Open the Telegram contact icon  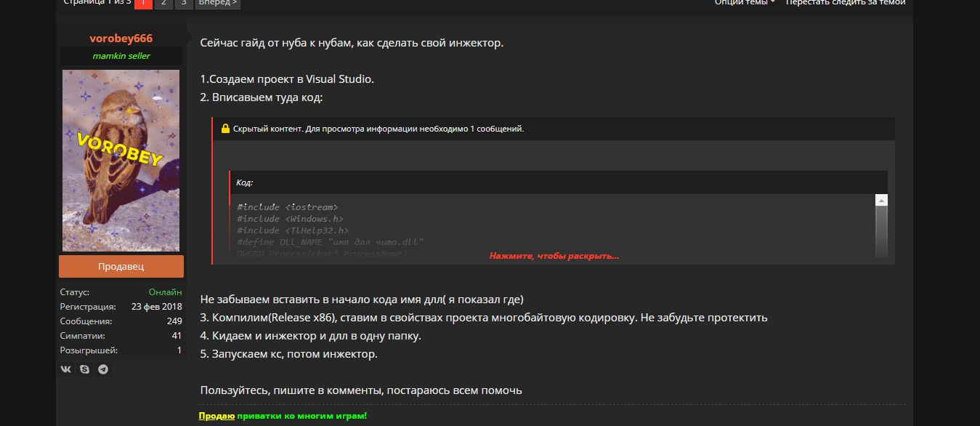103,369
